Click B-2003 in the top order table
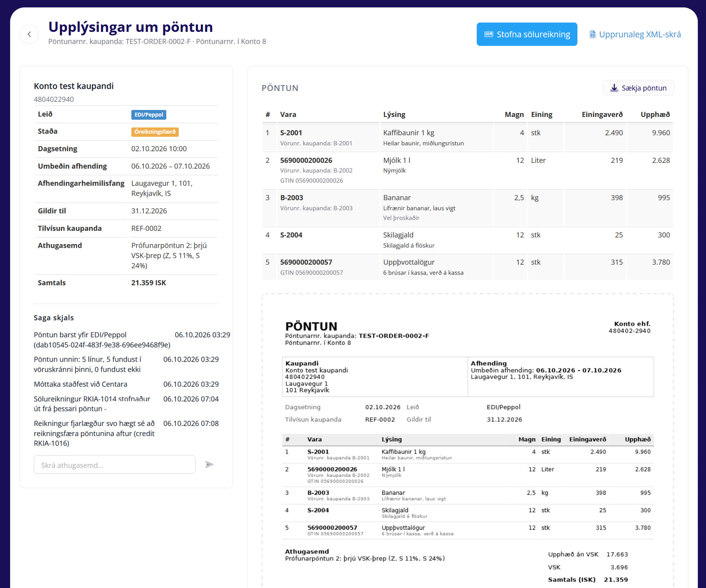Viewport: 706px width, 588px height. click(292, 198)
